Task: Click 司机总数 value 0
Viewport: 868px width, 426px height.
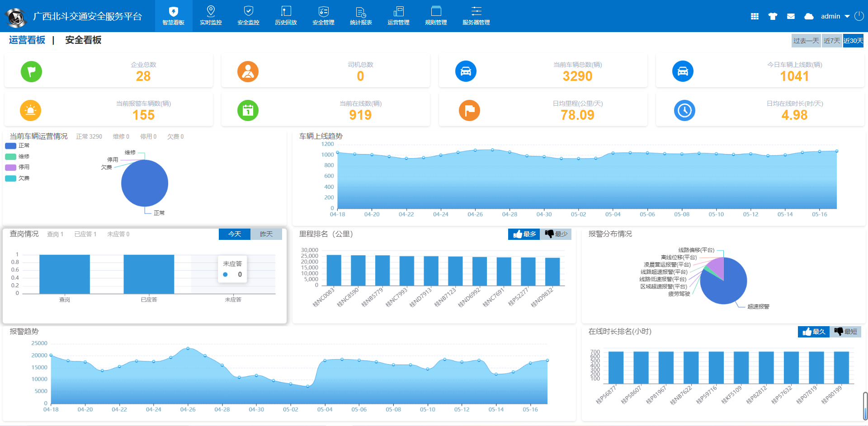Action: pyautogui.click(x=360, y=76)
